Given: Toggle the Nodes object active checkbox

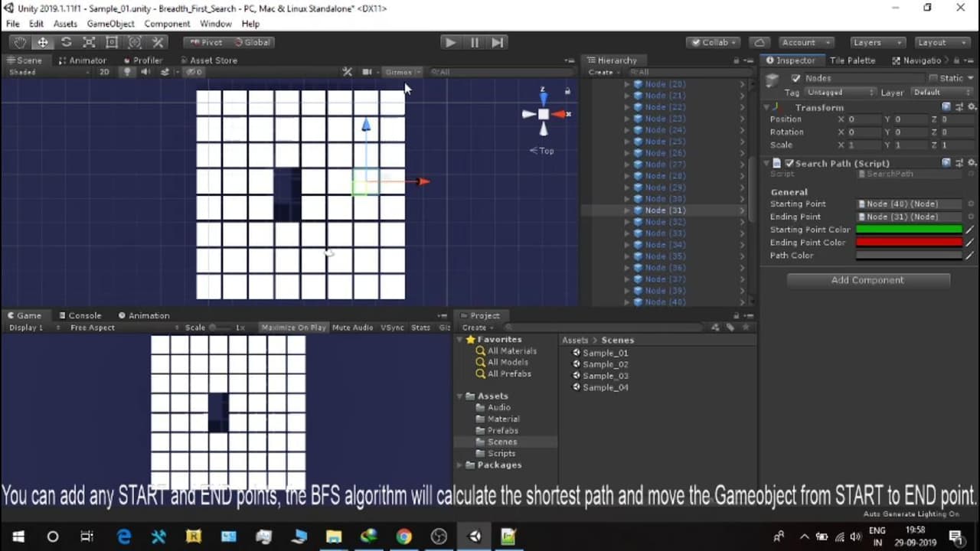Looking at the screenshot, I should coord(796,78).
